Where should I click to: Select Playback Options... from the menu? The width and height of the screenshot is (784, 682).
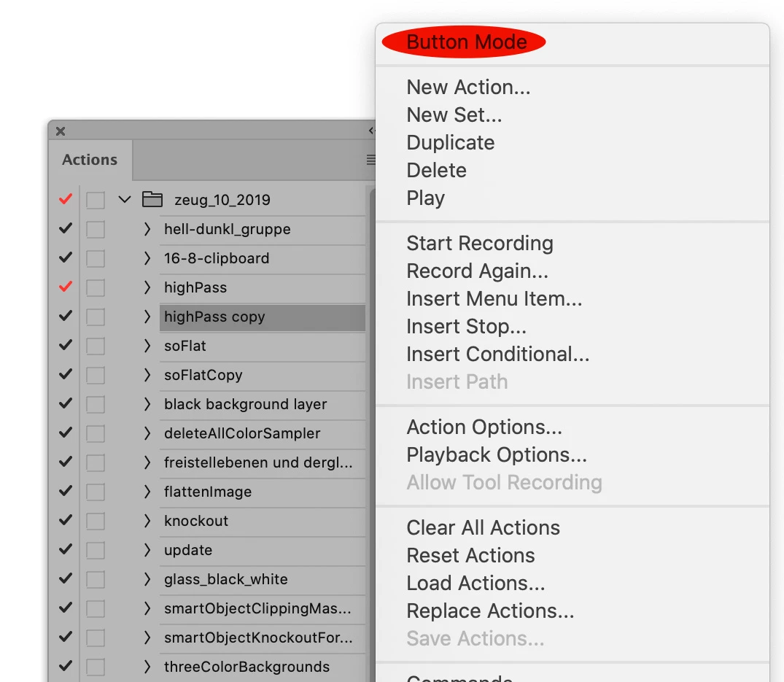497,455
